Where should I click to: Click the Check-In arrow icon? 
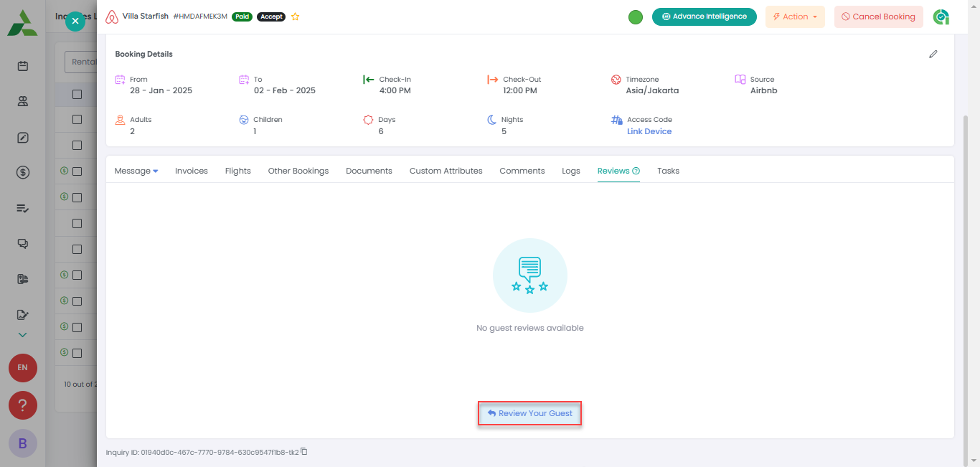point(369,80)
